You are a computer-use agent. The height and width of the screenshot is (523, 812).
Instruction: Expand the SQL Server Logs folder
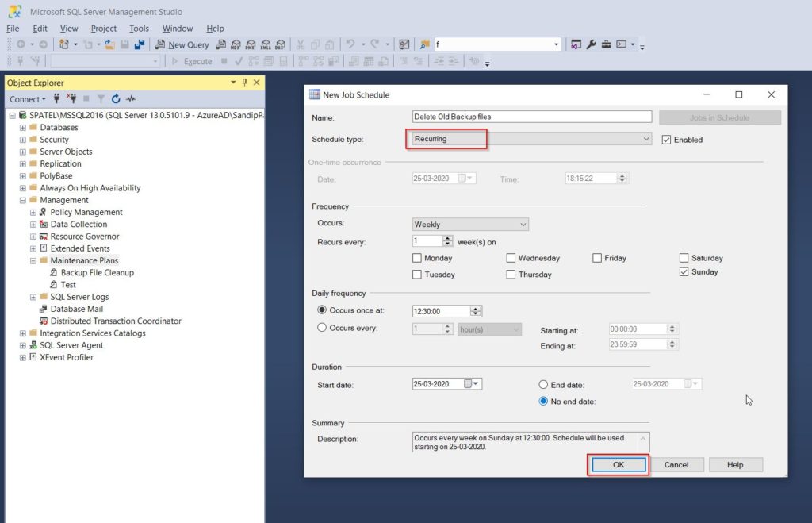click(x=33, y=297)
